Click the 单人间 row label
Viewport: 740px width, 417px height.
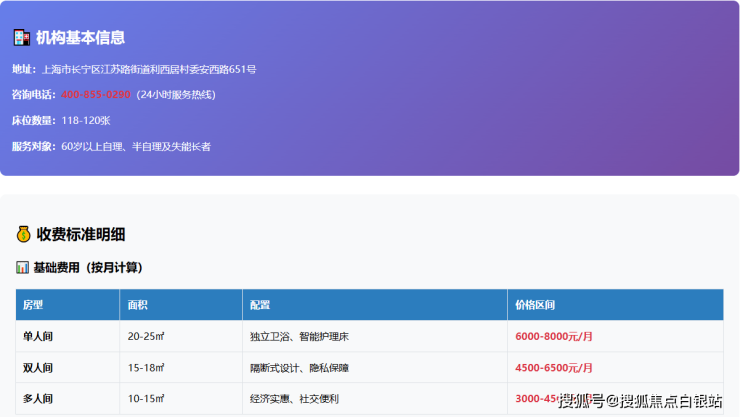click(38, 336)
